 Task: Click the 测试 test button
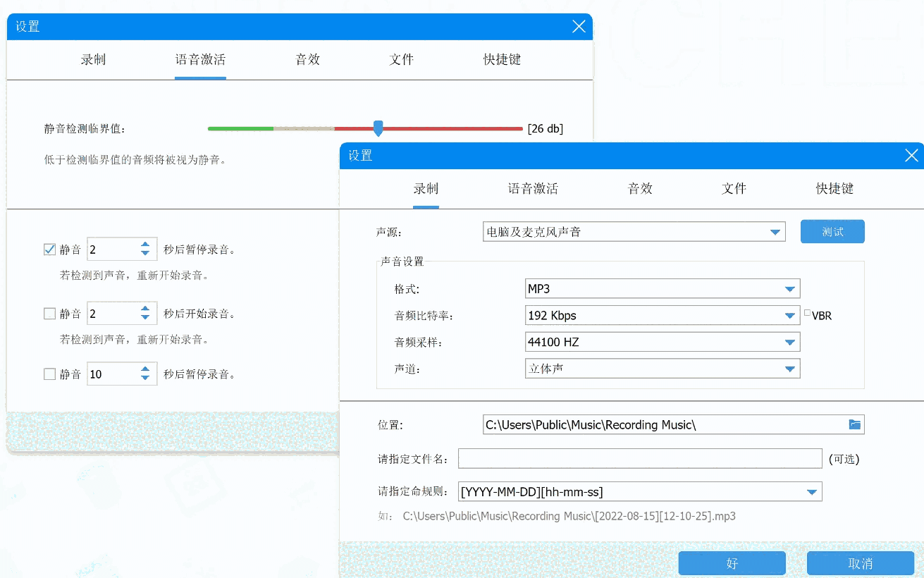point(832,231)
